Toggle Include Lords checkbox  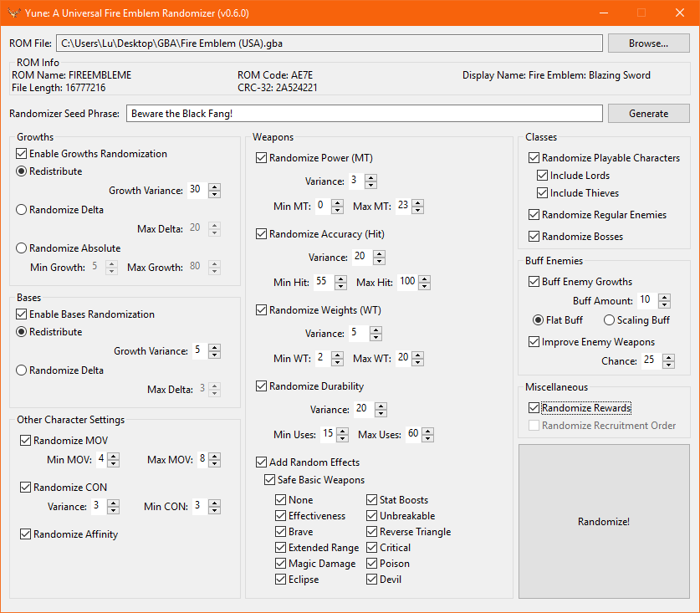(x=543, y=176)
